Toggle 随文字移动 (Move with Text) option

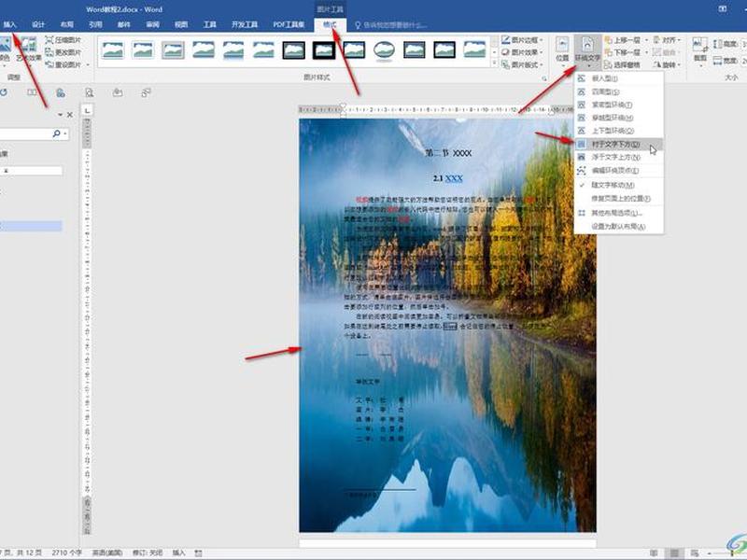[619, 185]
